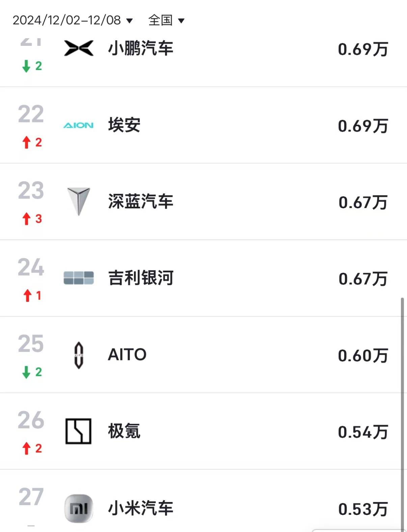
Task: Click the XPeng (小鹏汽车) brand logo
Action: click(79, 48)
